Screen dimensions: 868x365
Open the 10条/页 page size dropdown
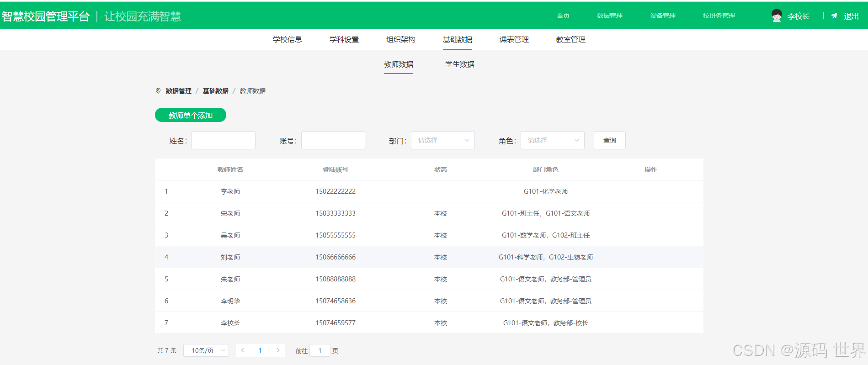[206, 350]
